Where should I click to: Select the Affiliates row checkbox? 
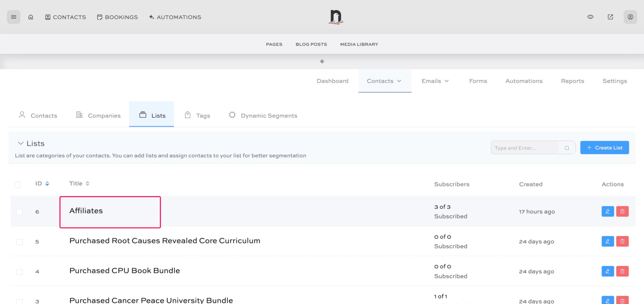click(x=19, y=212)
